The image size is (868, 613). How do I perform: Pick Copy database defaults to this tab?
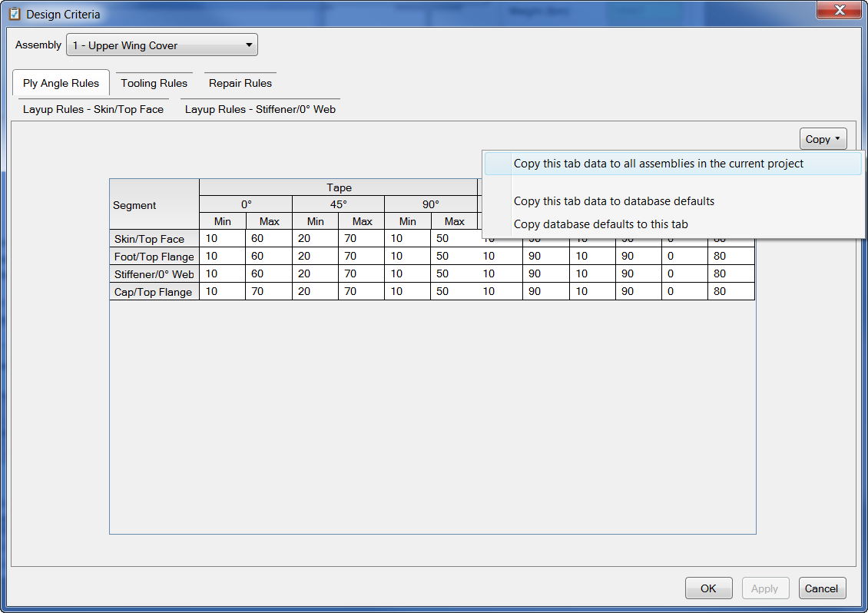pos(601,224)
